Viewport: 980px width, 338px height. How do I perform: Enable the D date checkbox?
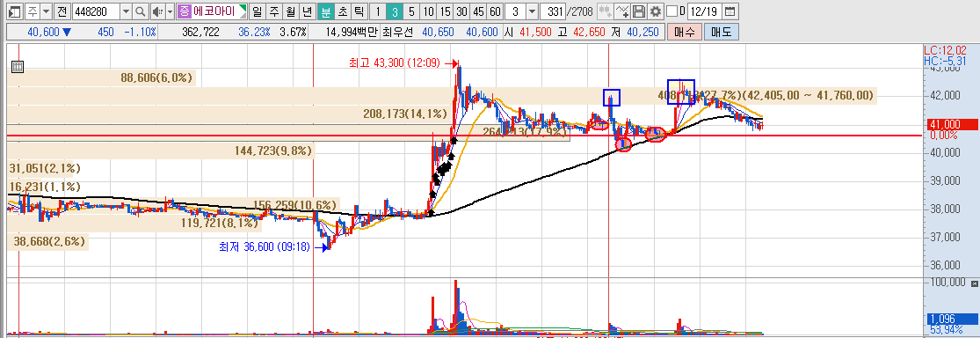671,11
